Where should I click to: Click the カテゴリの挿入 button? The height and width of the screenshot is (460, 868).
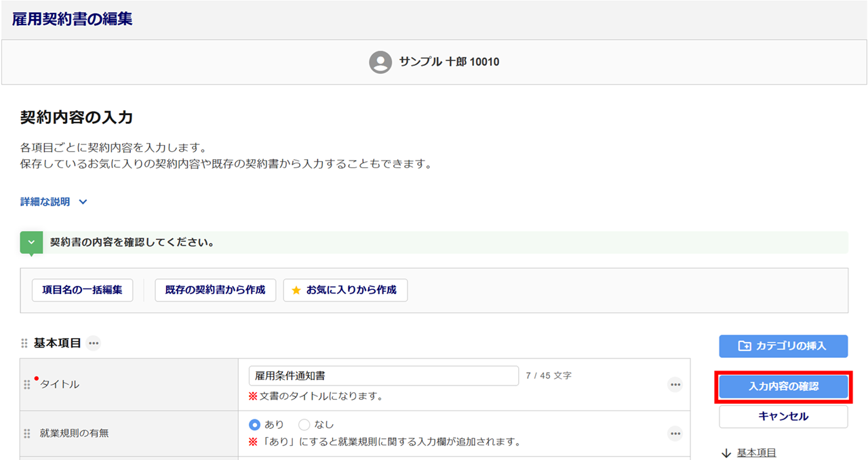click(783, 346)
